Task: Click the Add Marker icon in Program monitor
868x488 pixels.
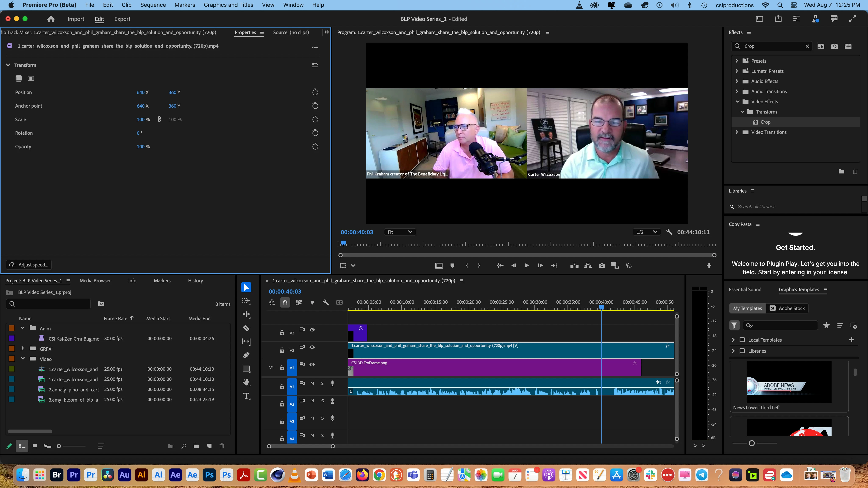Action: 452,266
